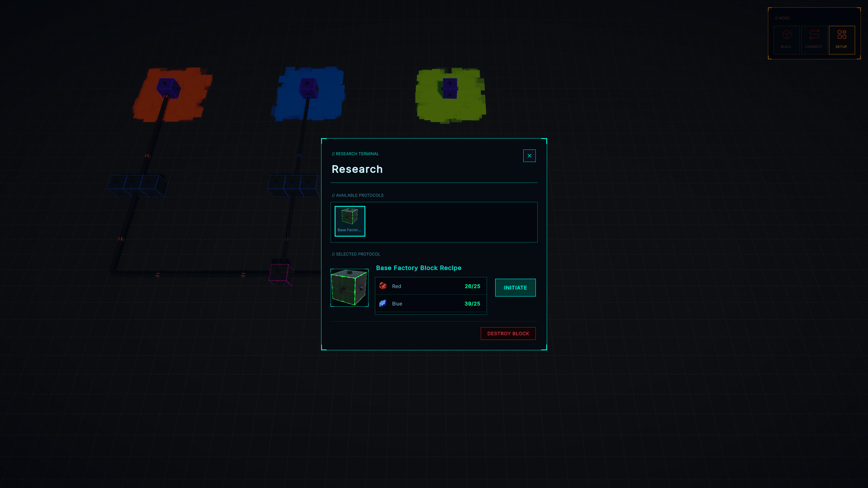Select the extractor cube on orange patch
The height and width of the screenshot is (488, 868).
(168, 87)
